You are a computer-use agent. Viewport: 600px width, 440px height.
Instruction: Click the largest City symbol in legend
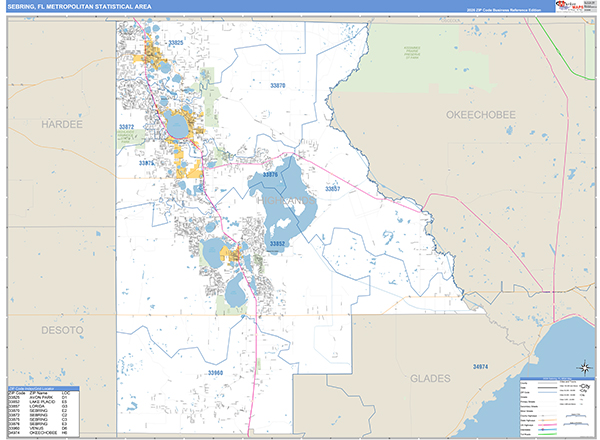click(x=584, y=386)
